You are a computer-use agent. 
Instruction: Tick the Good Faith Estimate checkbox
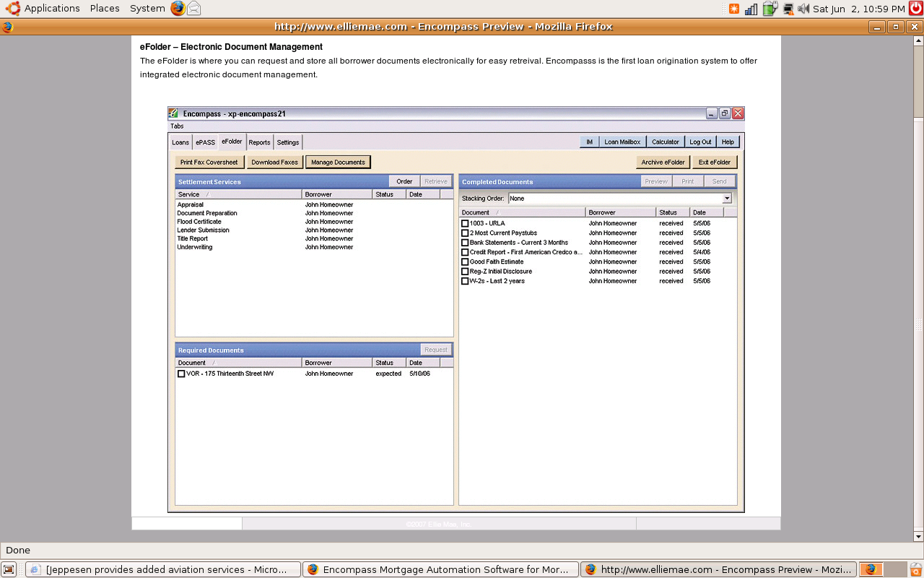(x=465, y=262)
